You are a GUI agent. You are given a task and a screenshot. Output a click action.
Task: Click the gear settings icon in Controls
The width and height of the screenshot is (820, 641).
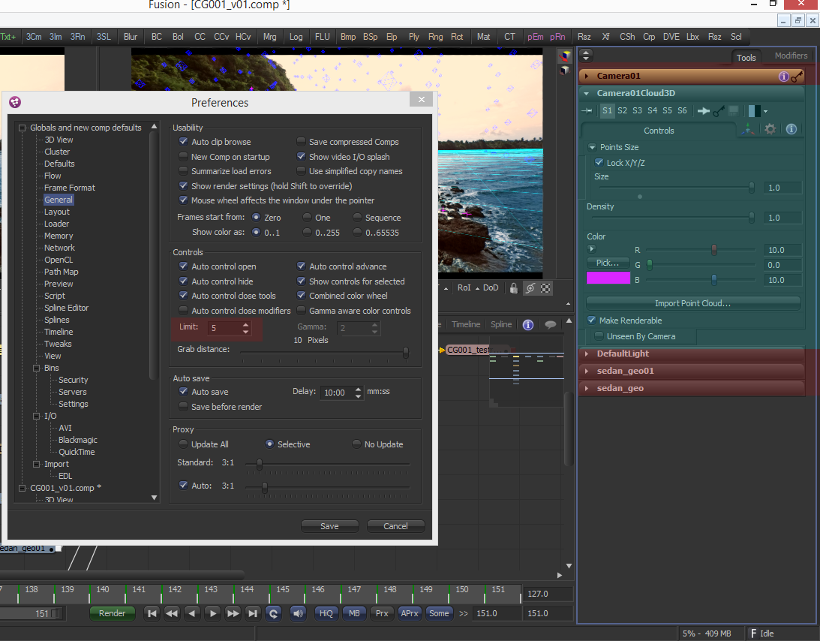(770, 129)
